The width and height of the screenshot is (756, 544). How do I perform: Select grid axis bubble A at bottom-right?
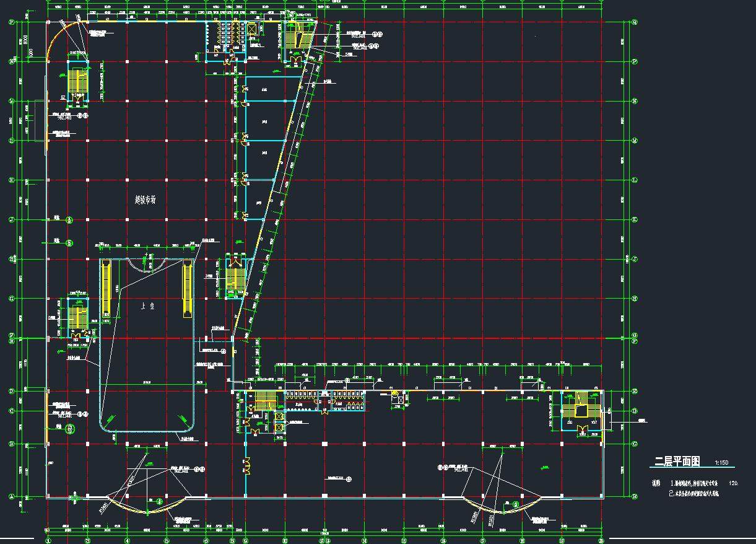coord(635,496)
